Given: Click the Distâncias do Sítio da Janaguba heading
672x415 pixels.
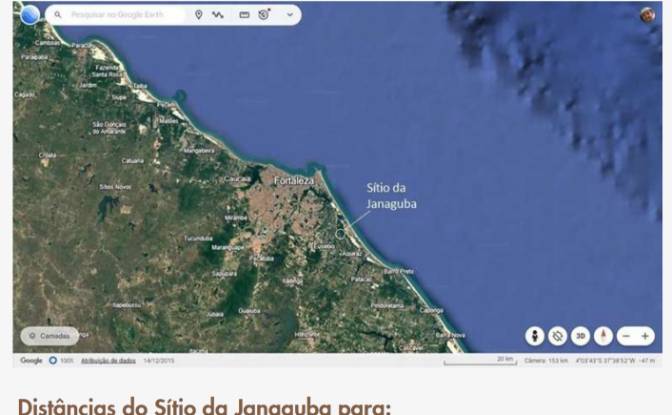Looking at the screenshot, I should [x=204, y=406].
